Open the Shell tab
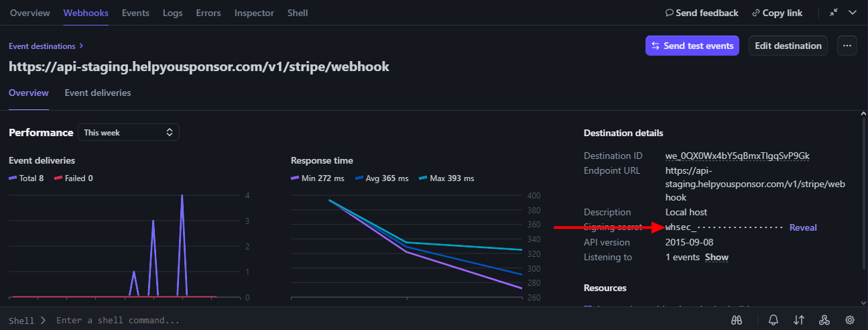The width and height of the screenshot is (868, 330). tap(298, 13)
